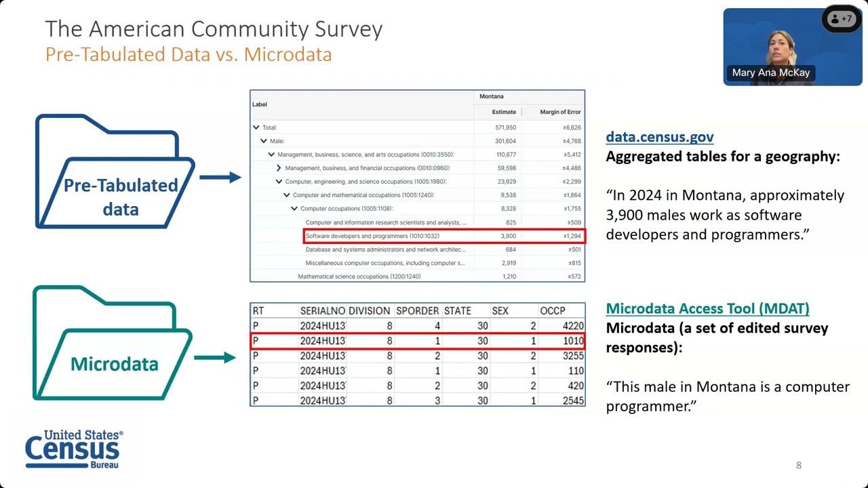Click the ±4,768 margin of error cell

pos(572,141)
